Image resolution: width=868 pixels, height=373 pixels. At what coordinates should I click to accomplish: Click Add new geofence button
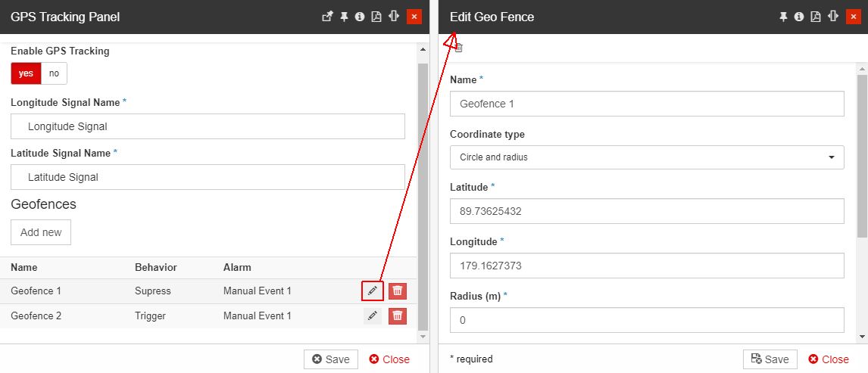(x=41, y=232)
